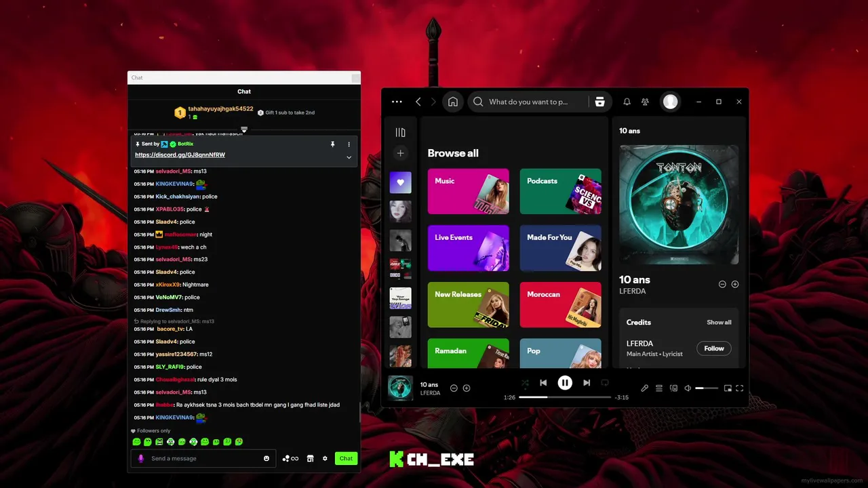Show all credits

pyautogui.click(x=719, y=323)
